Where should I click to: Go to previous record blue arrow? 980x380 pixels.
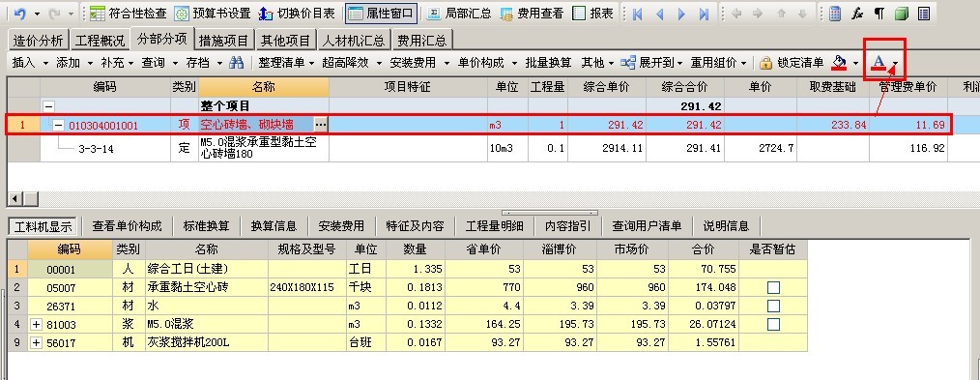(659, 14)
